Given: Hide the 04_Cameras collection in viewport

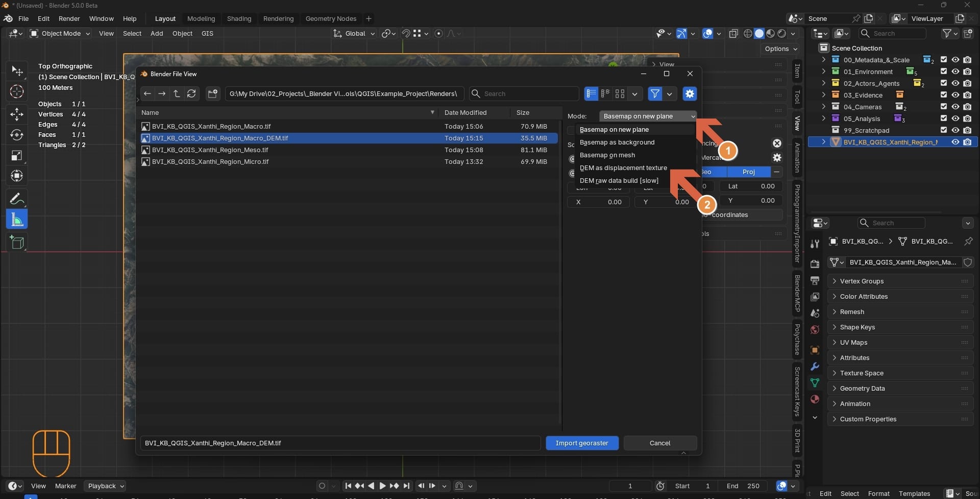Looking at the screenshot, I should coord(955,107).
